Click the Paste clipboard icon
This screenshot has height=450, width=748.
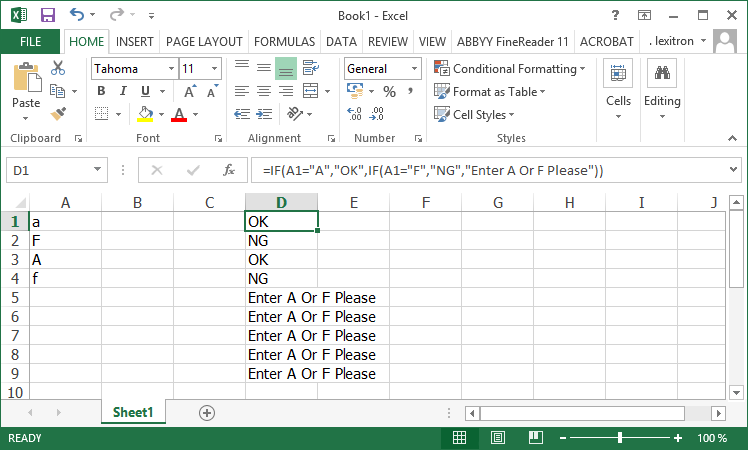coord(27,76)
